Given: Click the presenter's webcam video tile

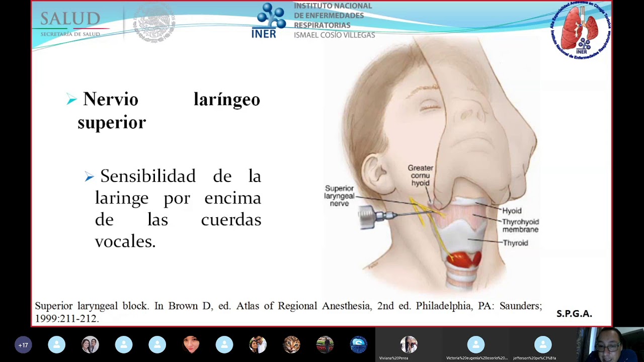Looking at the screenshot, I should [610, 345].
